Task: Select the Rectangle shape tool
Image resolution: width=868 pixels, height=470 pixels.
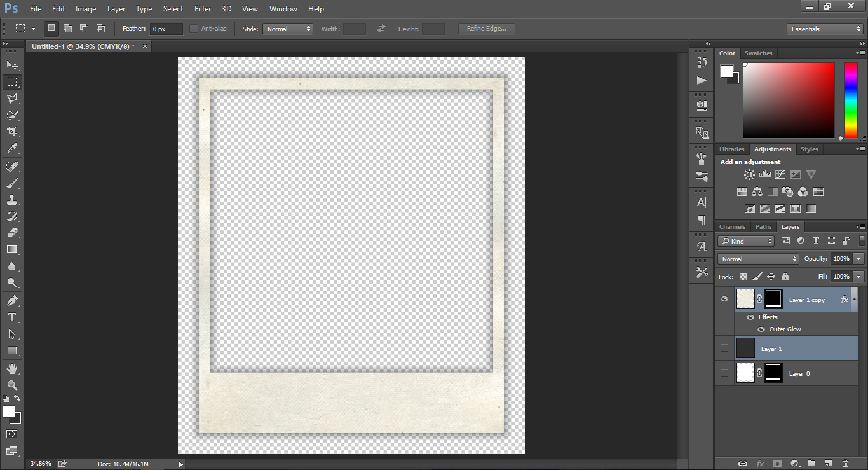Action: click(12, 350)
